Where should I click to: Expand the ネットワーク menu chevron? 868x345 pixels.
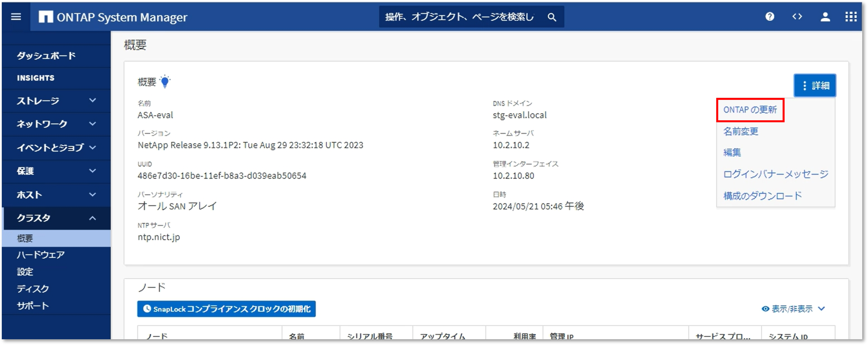(92, 124)
